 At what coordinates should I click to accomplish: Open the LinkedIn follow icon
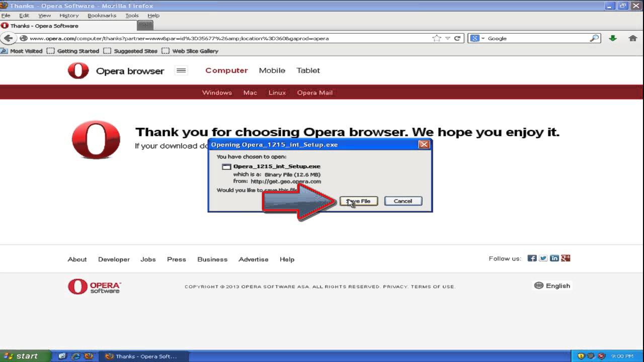tap(554, 258)
